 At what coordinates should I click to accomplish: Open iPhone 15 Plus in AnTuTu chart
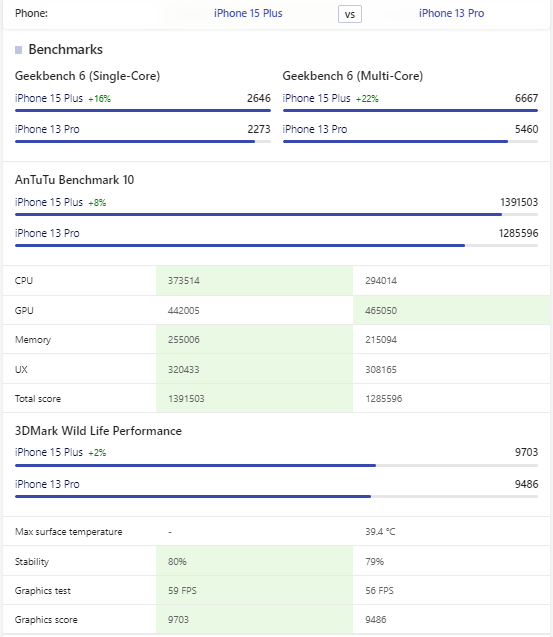click(x=49, y=202)
